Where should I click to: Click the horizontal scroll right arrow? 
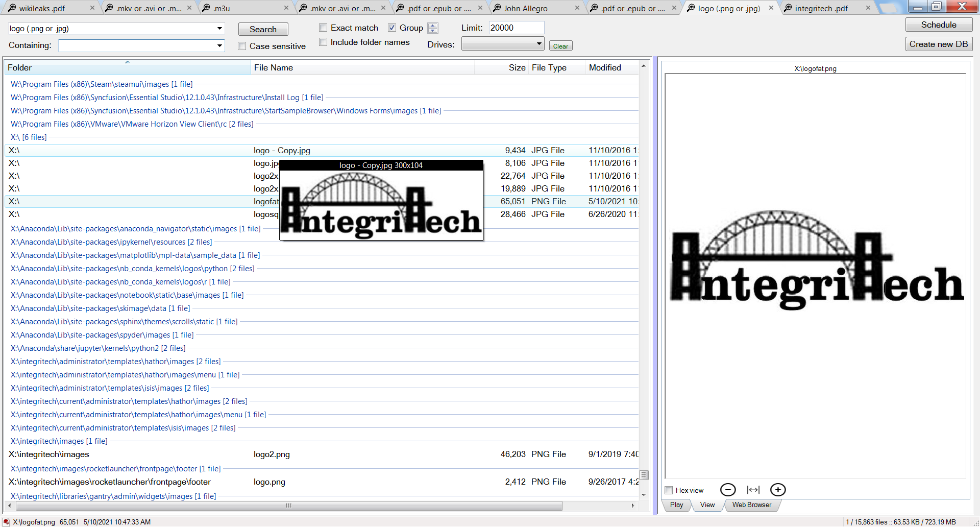coord(632,506)
